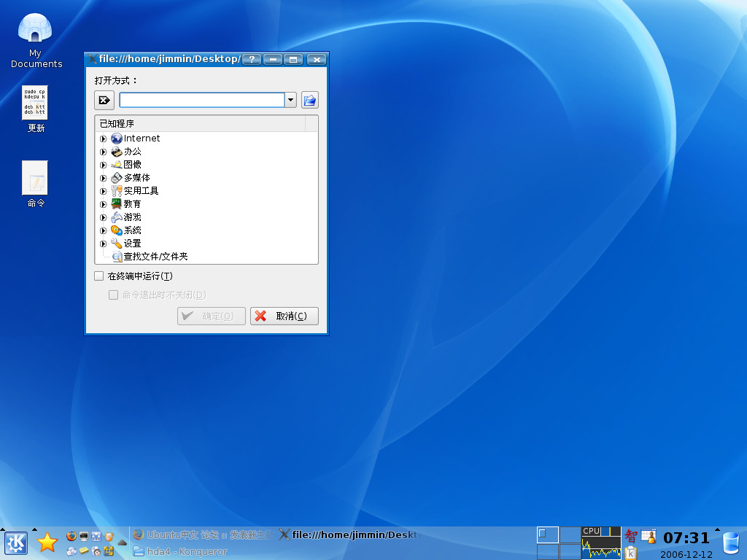Select the 多媒体 row text
Image resolution: width=747 pixels, height=560 pixels.
point(136,178)
